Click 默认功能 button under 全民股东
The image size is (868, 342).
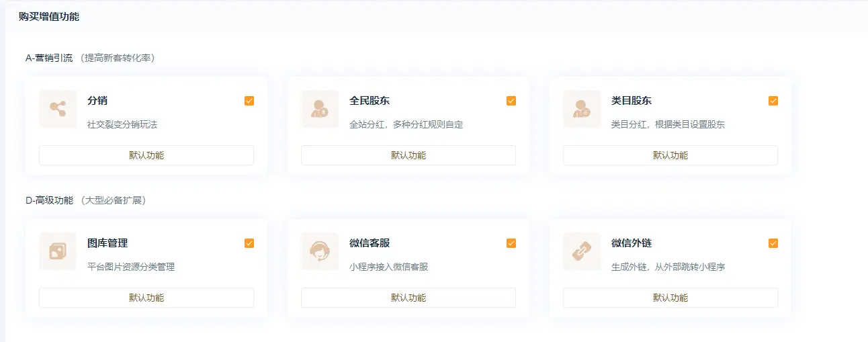pos(408,155)
